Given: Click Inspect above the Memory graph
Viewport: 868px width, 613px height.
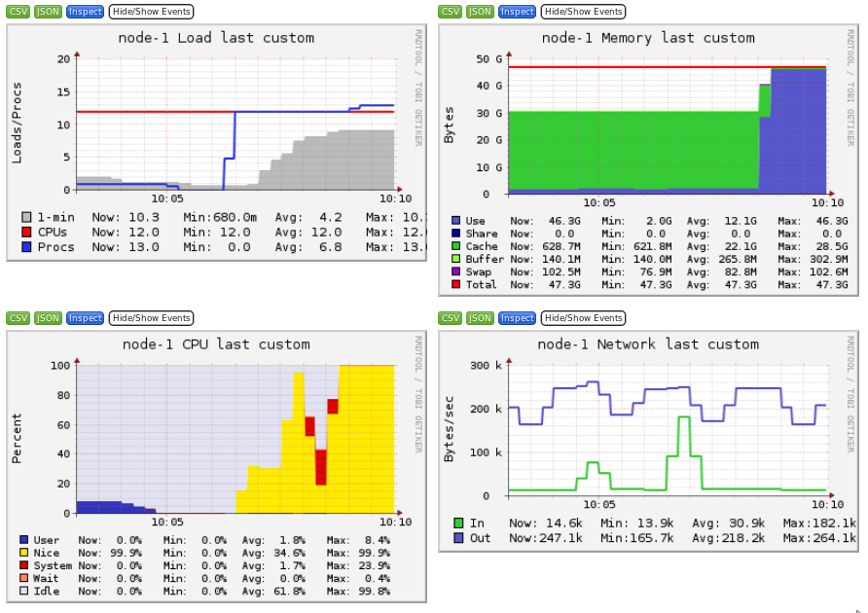Looking at the screenshot, I should pos(517,12).
